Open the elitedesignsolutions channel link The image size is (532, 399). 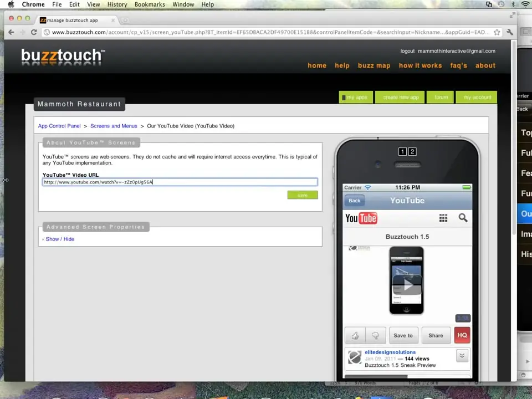tap(390, 352)
